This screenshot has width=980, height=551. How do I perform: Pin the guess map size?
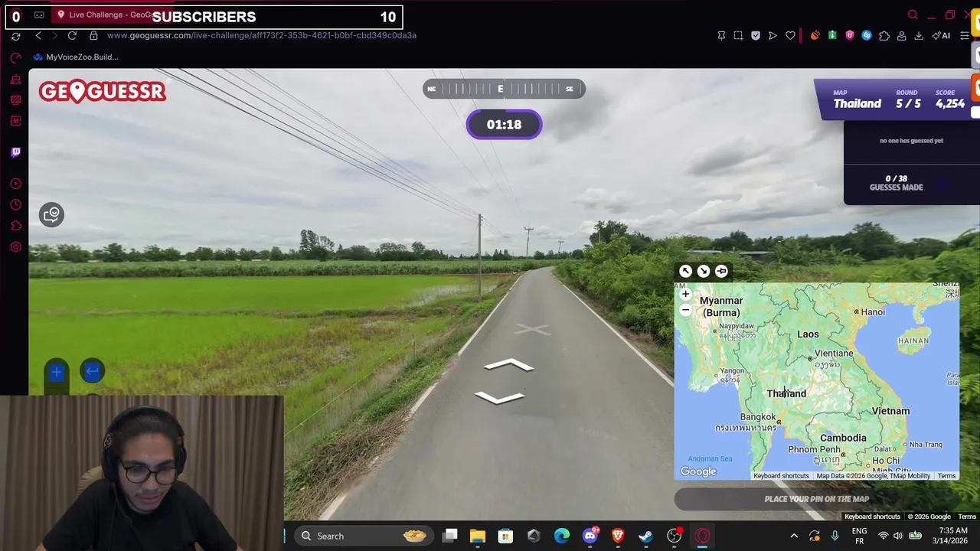tap(721, 271)
